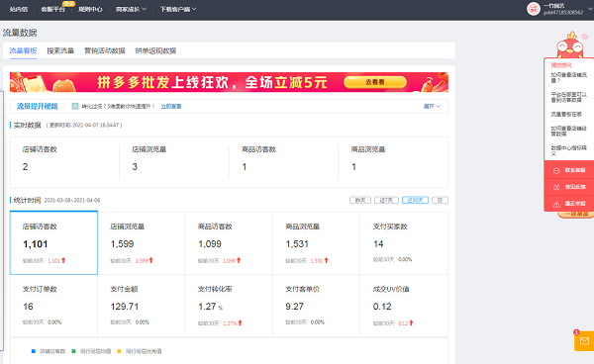Toggle the blue 店铺访客数 legend swatch
This screenshot has width=594, height=364.
click(x=34, y=351)
